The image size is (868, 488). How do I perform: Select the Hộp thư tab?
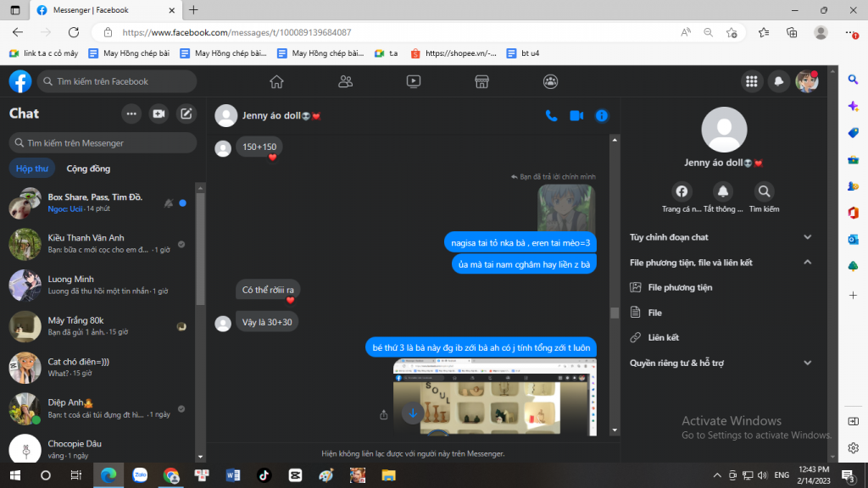click(x=32, y=169)
